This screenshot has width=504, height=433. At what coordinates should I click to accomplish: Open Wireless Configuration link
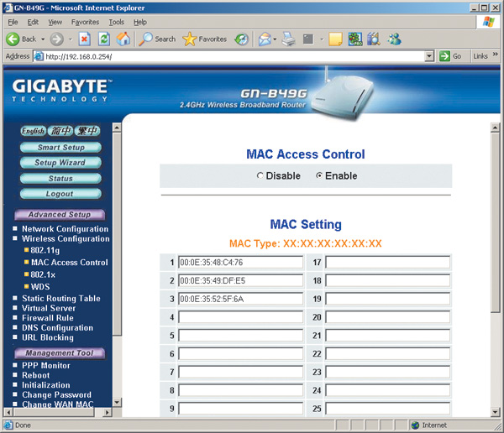point(66,238)
